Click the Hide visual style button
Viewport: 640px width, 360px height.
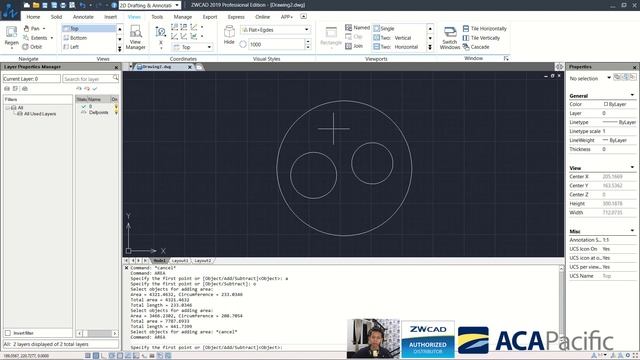tap(229, 35)
